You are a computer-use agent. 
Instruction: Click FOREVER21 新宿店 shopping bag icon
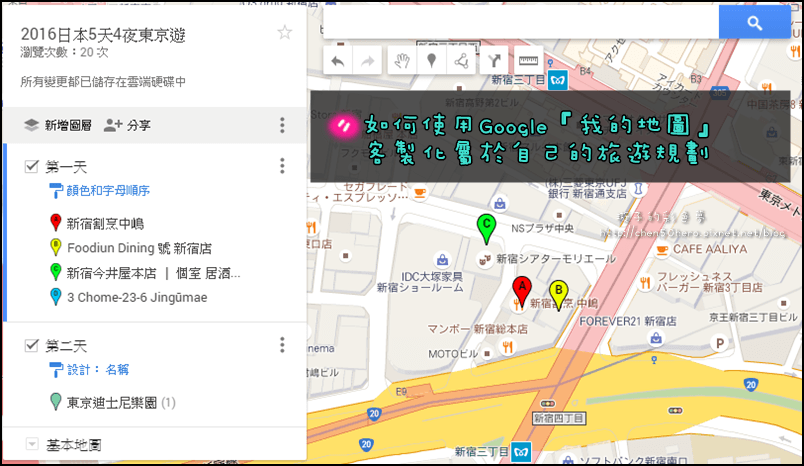point(655,338)
